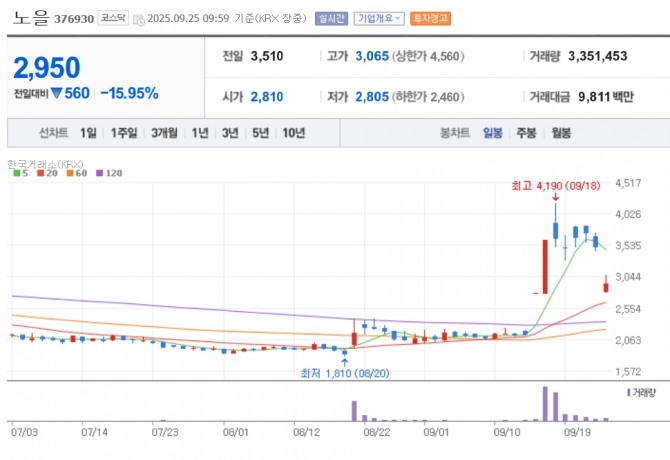Click the green 5-day moving average swatch
The height and width of the screenshot is (460, 670).
[x=15, y=173]
